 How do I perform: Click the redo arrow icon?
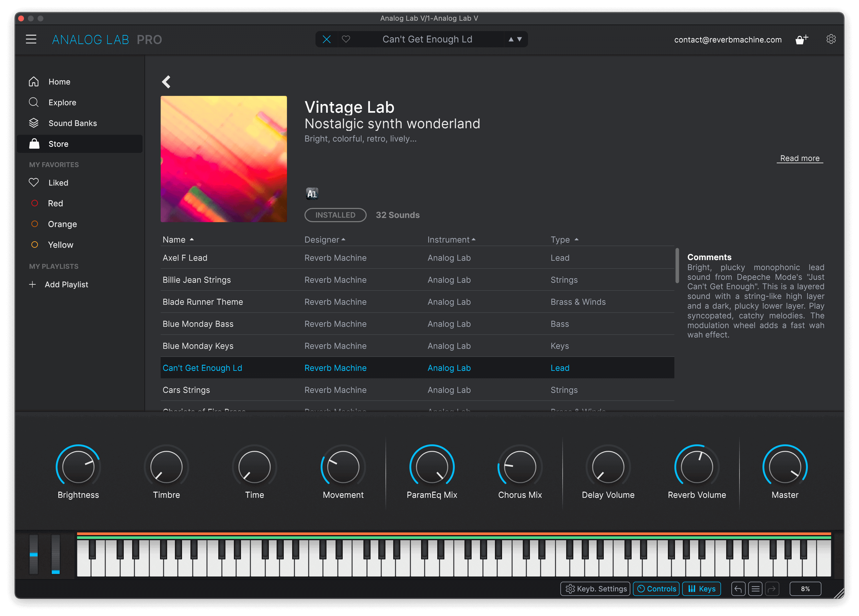coord(772,589)
